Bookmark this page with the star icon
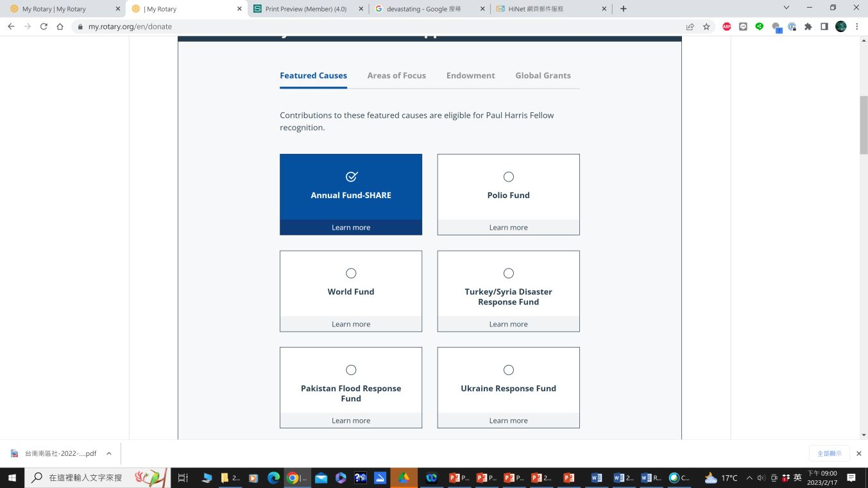Screen dimensions: 868x488 pyautogui.click(x=706, y=26)
